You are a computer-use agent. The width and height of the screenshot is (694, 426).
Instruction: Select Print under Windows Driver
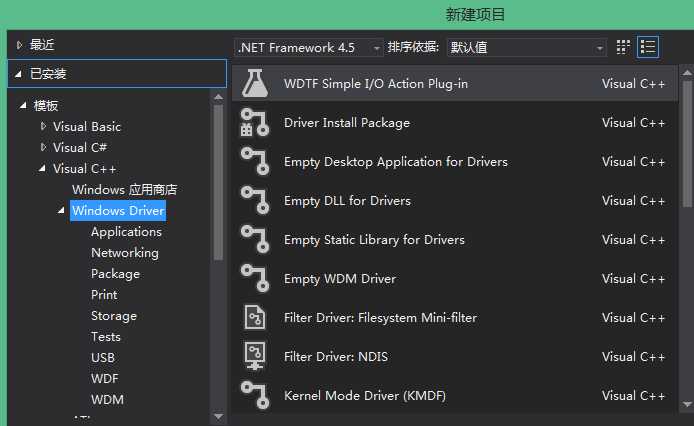[x=104, y=295]
